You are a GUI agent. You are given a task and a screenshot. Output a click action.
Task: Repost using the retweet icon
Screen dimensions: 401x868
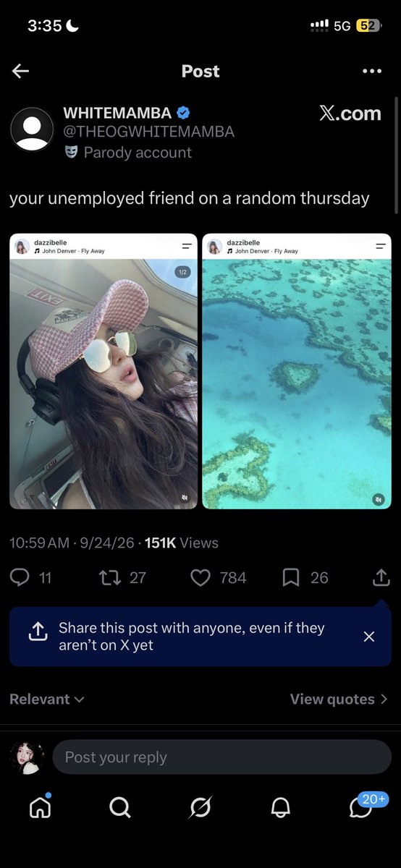pyautogui.click(x=110, y=577)
